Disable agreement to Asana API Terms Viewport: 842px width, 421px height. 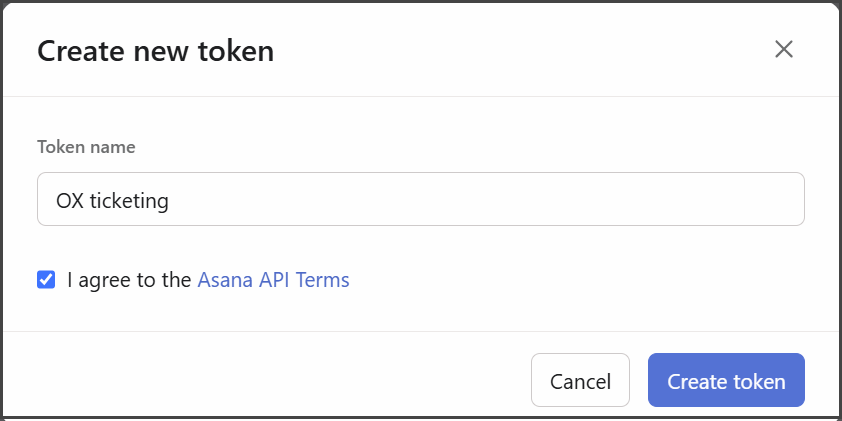click(46, 280)
